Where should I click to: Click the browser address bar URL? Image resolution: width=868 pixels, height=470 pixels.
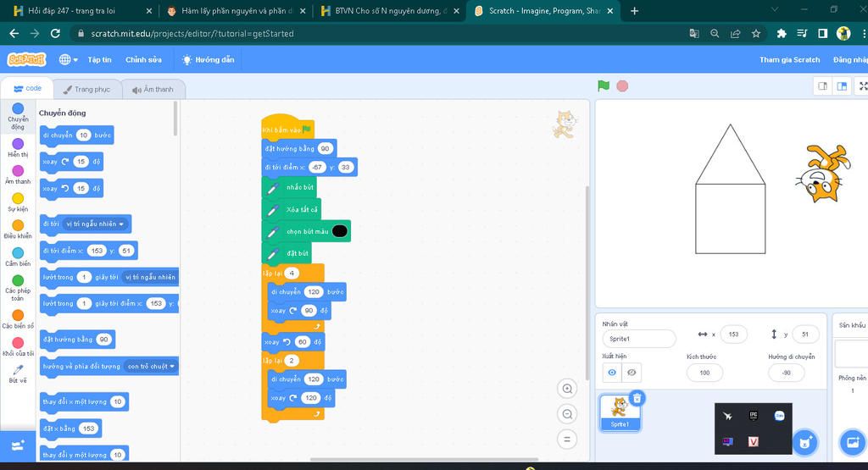pos(192,34)
